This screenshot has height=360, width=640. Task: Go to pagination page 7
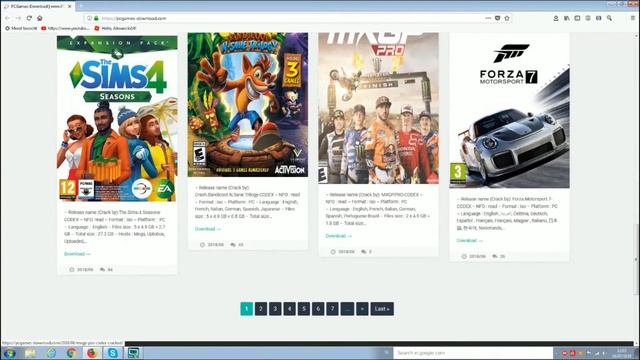tap(332, 309)
